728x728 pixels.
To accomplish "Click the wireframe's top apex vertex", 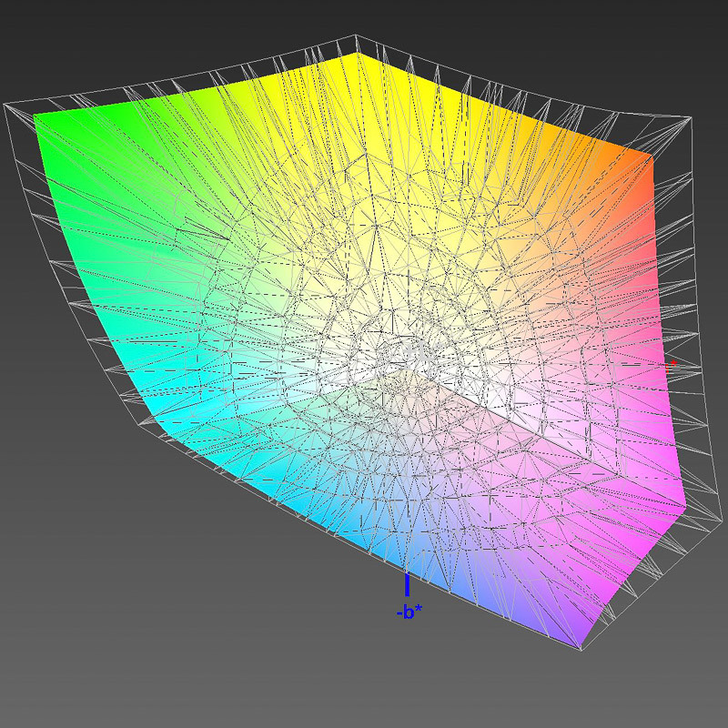I will pyautogui.click(x=355, y=36).
